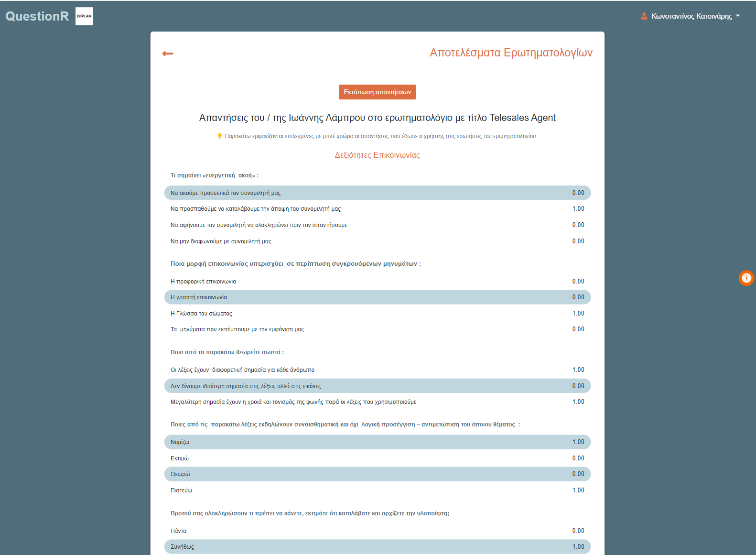756x555 pixels.
Task: Click the highlighted 'Νομίζω' answer row
Action: click(377, 442)
